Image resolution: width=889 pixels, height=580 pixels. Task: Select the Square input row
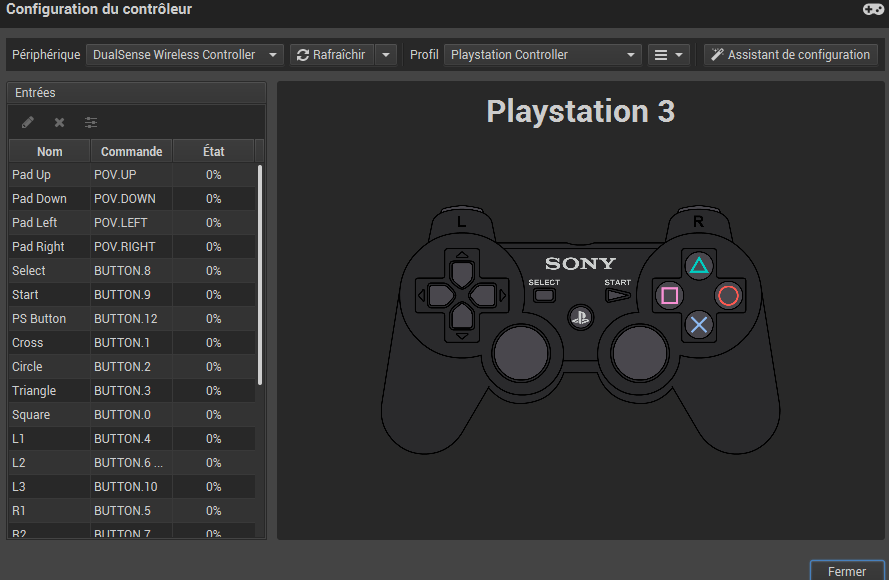pyautogui.click(x=132, y=414)
